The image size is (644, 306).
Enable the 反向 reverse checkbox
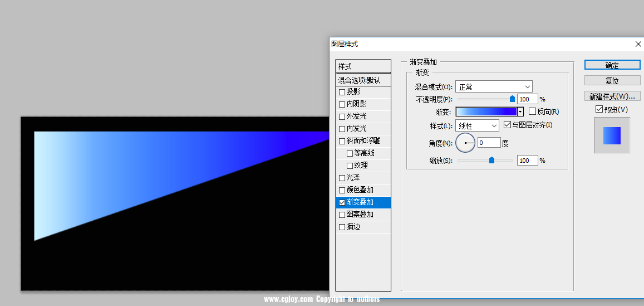point(532,111)
